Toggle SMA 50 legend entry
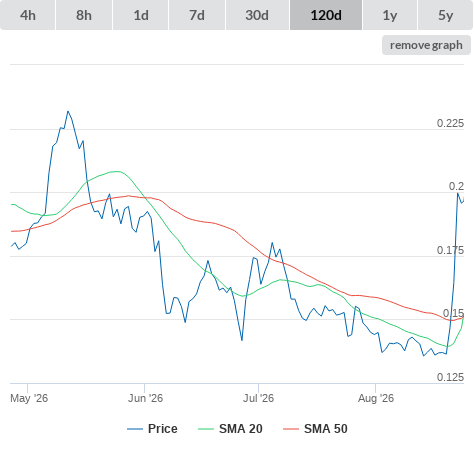474x455 pixels. 315,429
